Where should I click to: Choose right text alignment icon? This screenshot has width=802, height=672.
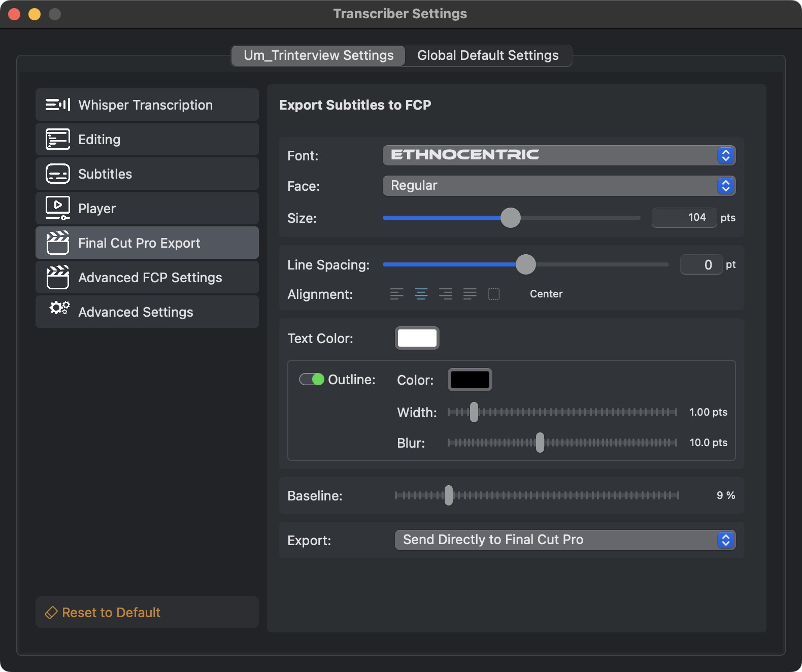pos(445,294)
